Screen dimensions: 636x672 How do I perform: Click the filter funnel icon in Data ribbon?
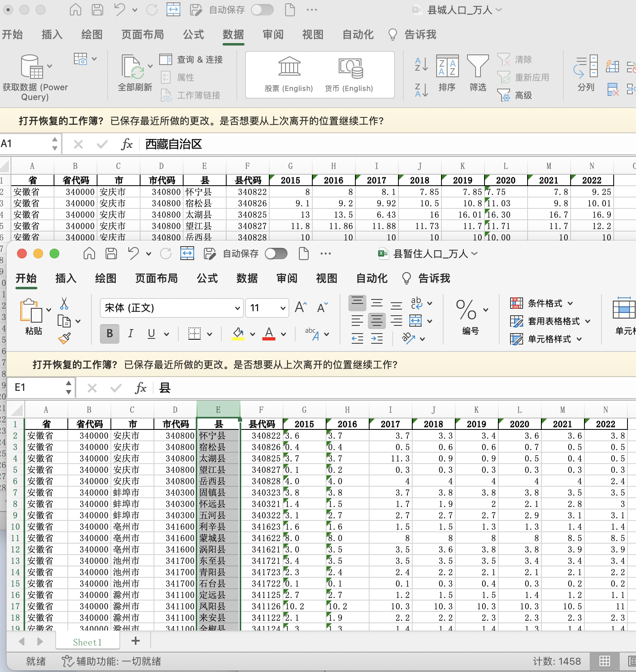click(x=478, y=66)
